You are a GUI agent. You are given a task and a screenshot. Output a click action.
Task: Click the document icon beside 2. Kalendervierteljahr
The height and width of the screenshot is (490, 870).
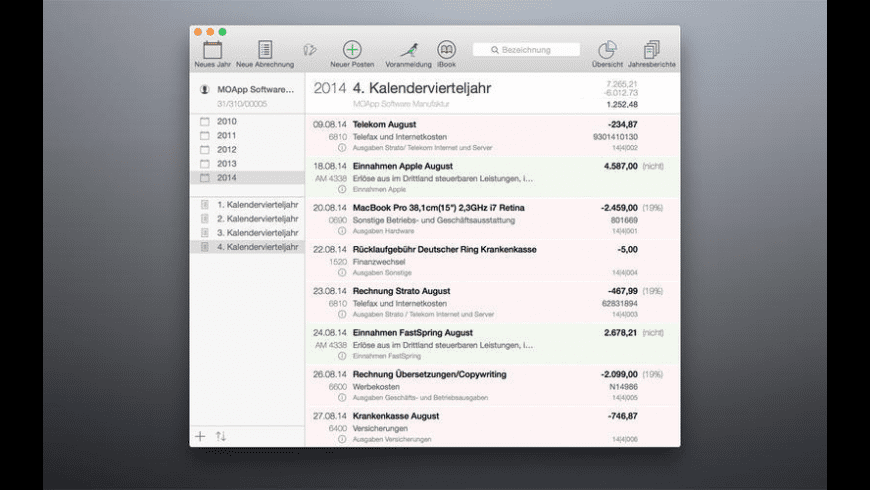coord(205,219)
